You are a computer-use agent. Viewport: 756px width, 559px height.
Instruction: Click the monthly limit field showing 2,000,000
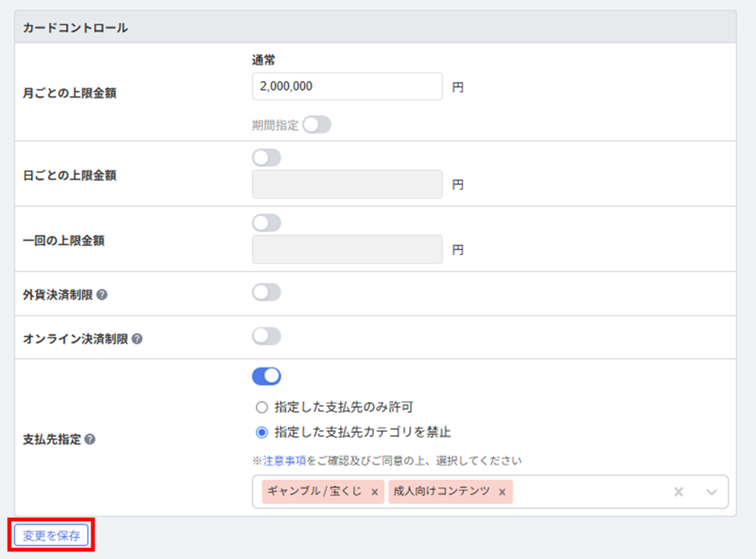click(x=347, y=86)
